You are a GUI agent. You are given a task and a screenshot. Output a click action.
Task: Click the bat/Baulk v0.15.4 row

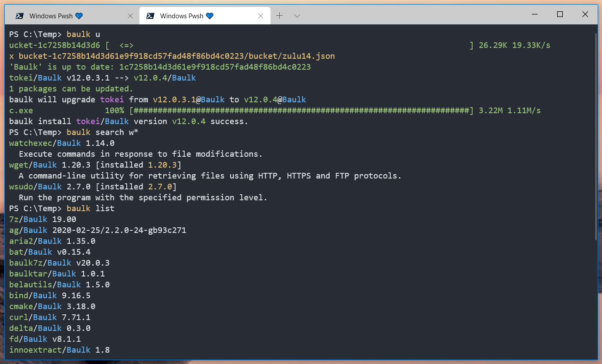50,252
